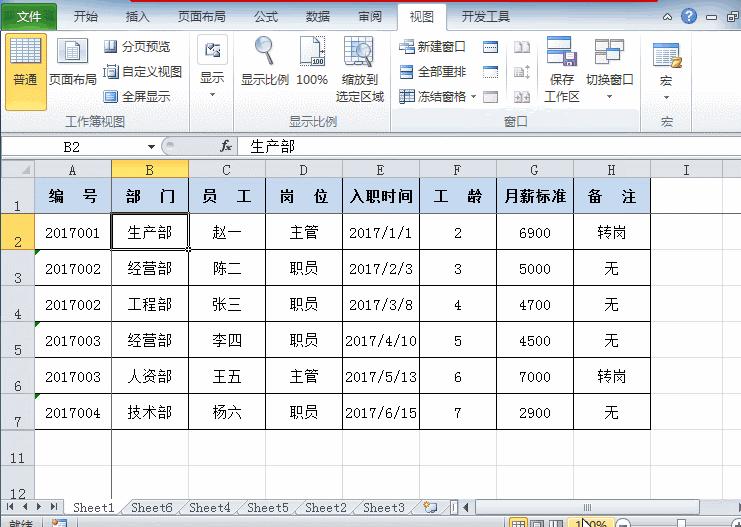This screenshot has height=527, width=741.
Task: Switch to the Home (开始) tab
Action: point(86,17)
